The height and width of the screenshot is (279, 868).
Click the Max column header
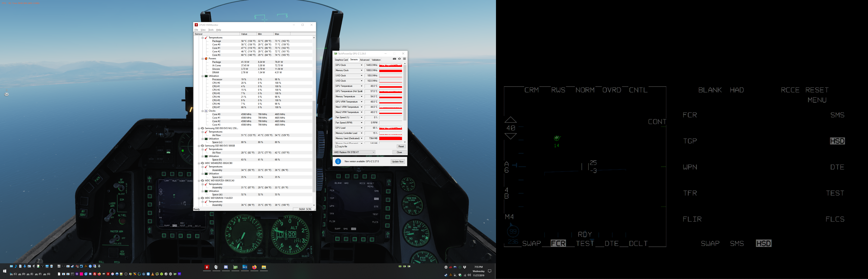(x=282, y=34)
